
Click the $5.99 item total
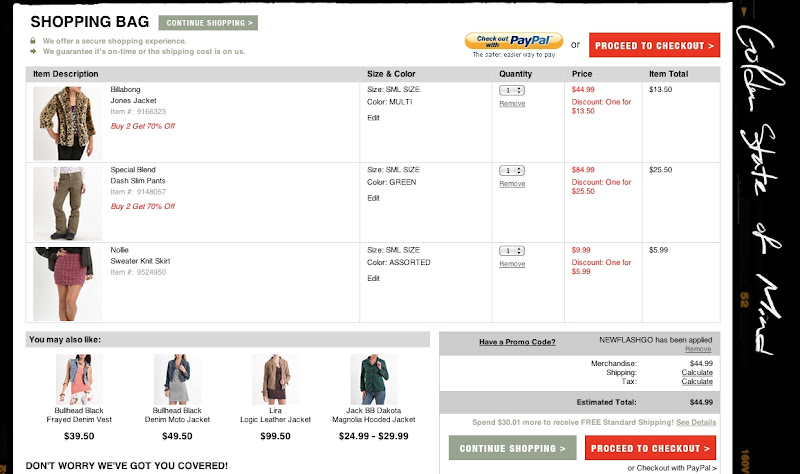click(659, 250)
